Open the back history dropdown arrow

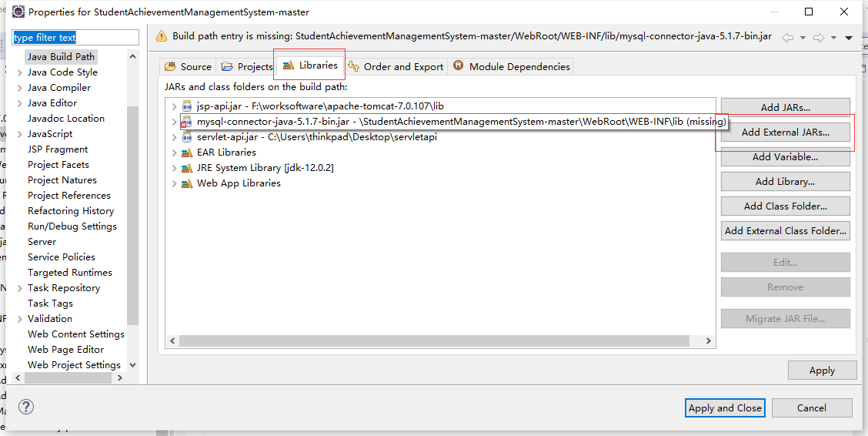point(802,38)
